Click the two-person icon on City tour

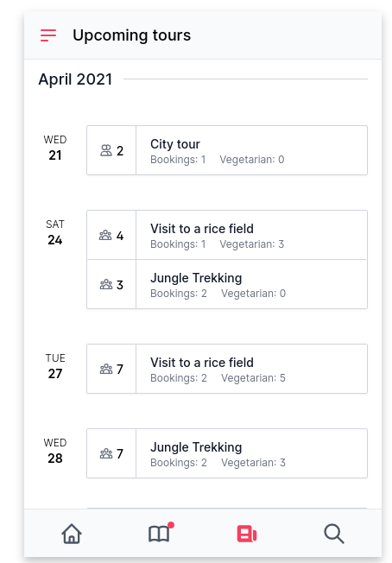106,150
